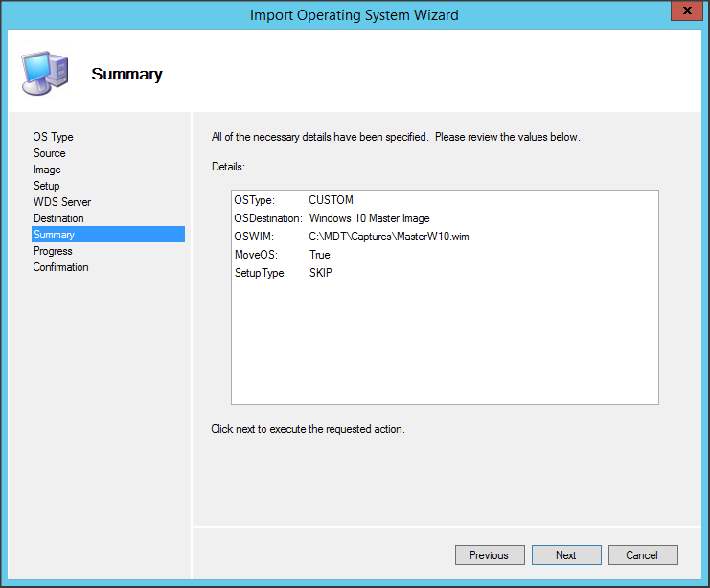Choose the Destination step in sidebar
This screenshot has width=710, height=588.
pos(58,218)
